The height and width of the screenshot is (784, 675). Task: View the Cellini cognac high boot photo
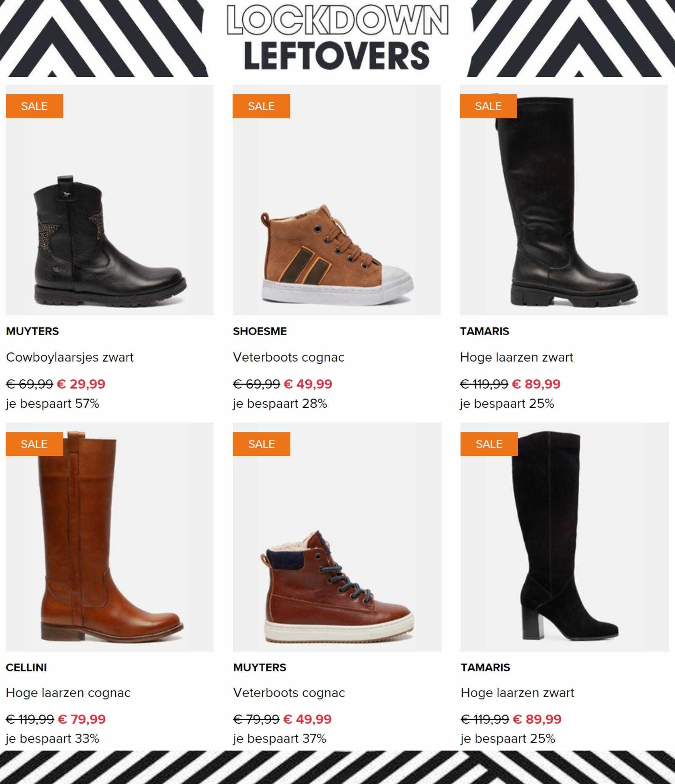[110, 537]
